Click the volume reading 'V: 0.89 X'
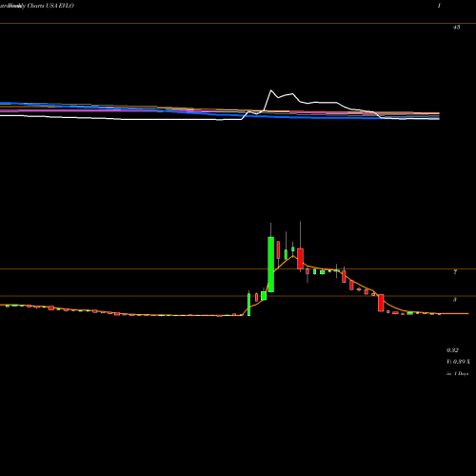This screenshot has height=476, width=476. click(458, 362)
